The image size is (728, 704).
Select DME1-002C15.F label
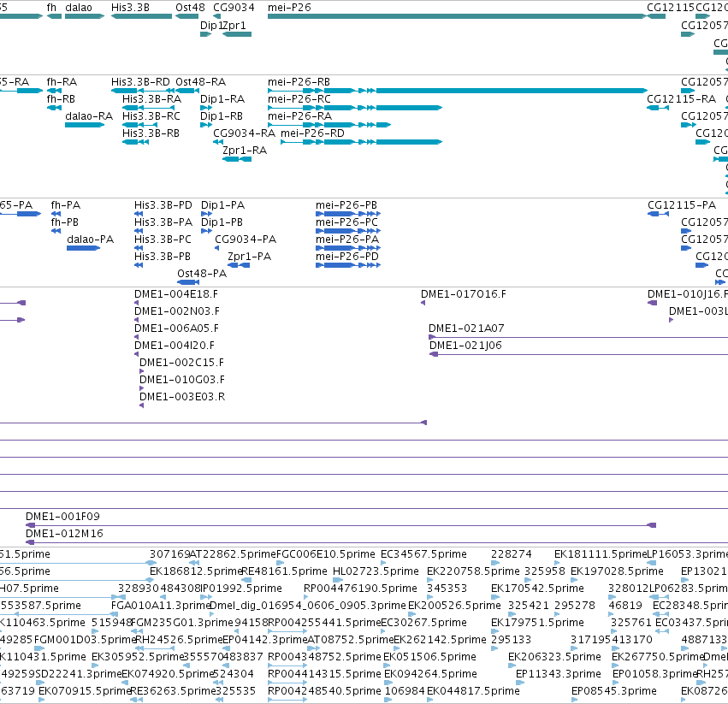[x=181, y=363]
